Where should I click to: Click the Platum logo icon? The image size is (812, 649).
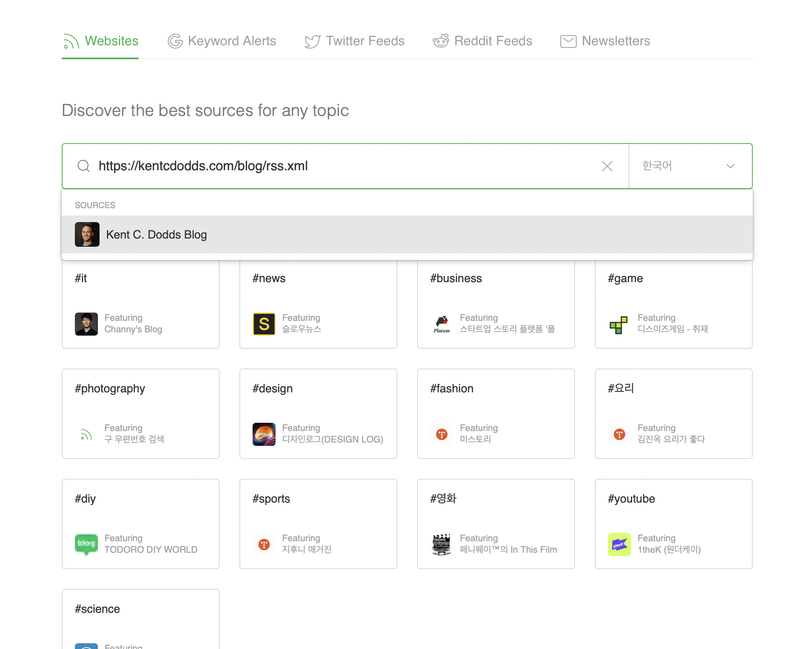(442, 324)
